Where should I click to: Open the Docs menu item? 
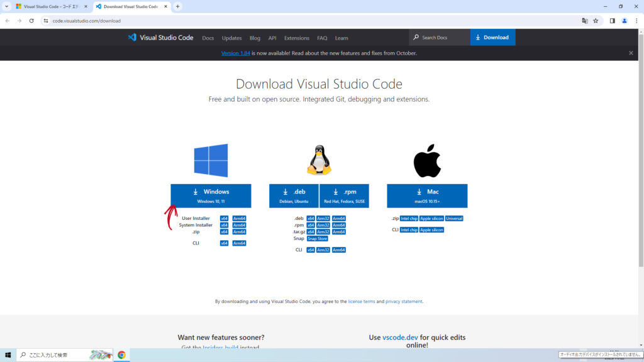(x=208, y=38)
